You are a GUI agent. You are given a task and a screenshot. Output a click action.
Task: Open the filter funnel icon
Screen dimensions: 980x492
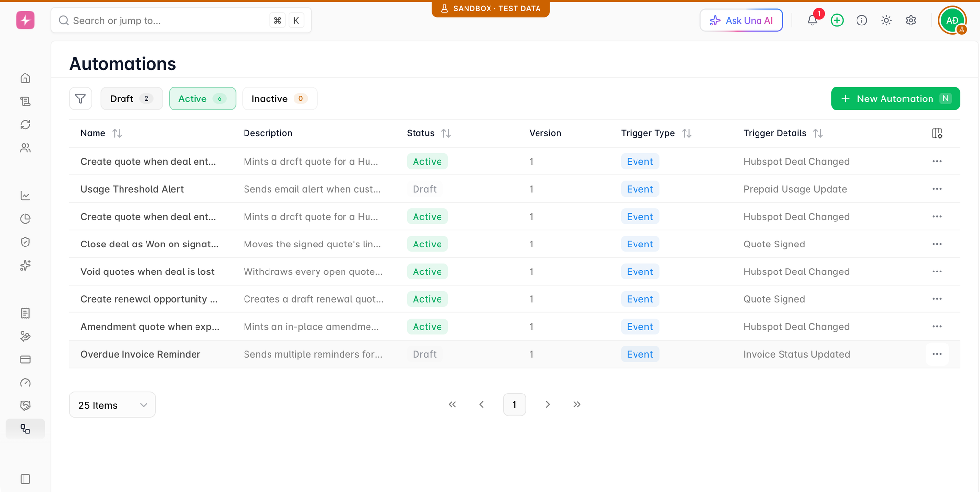point(80,98)
